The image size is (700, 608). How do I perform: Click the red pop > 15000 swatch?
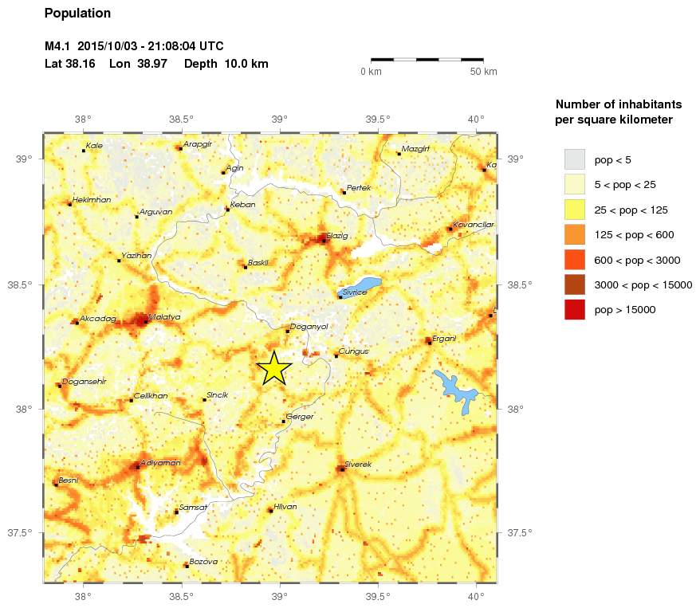pos(575,309)
